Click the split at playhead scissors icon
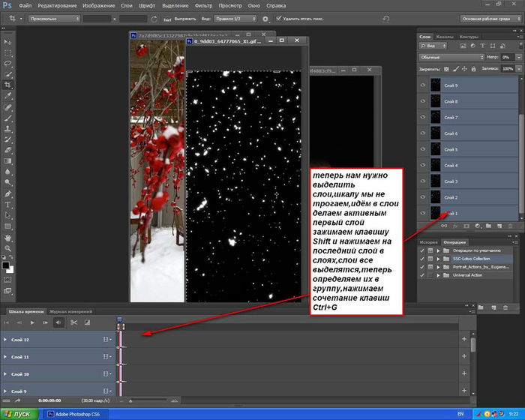 (73, 322)
